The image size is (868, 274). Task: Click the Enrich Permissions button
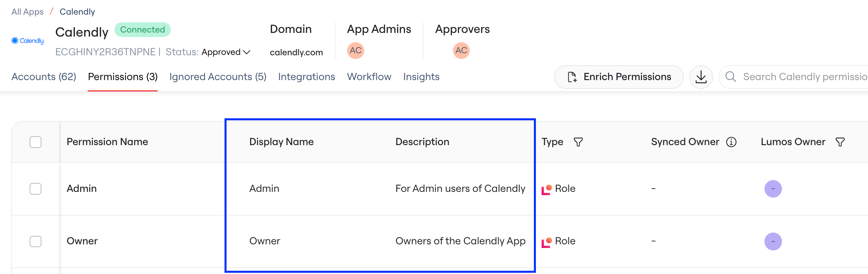(x=619, y=77)
